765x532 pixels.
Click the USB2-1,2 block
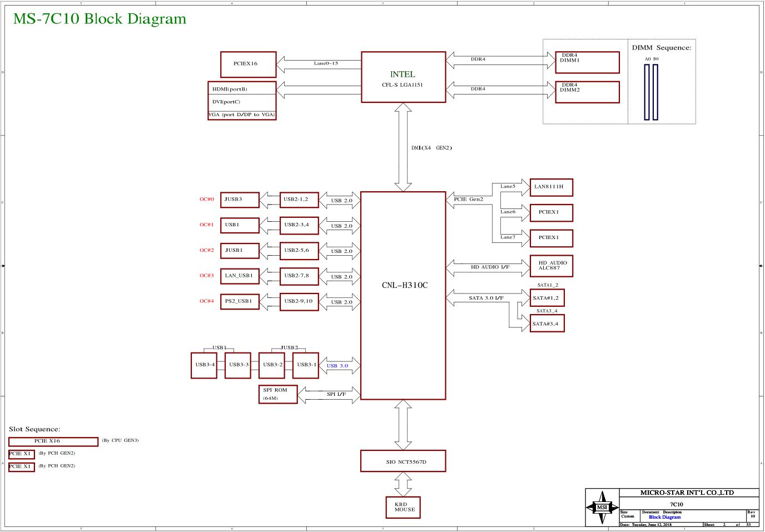299,200
